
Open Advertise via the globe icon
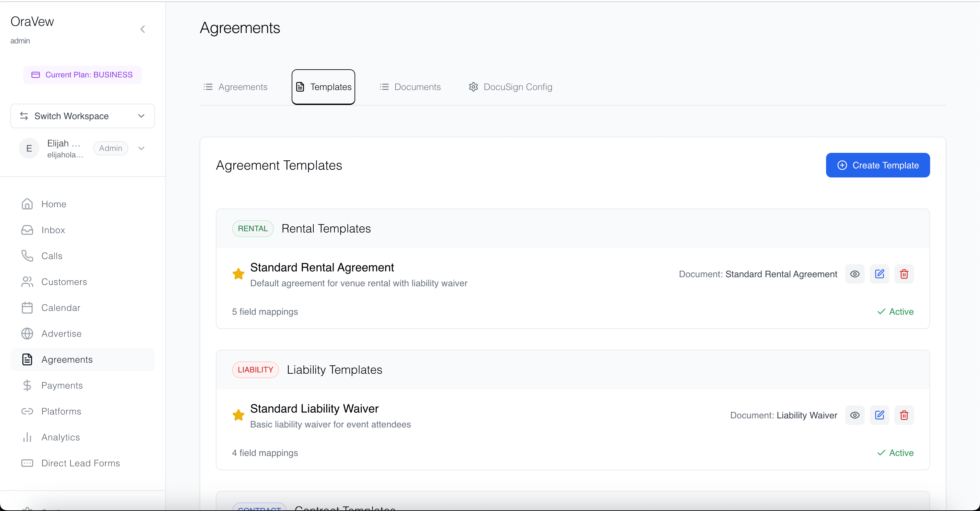27,334
